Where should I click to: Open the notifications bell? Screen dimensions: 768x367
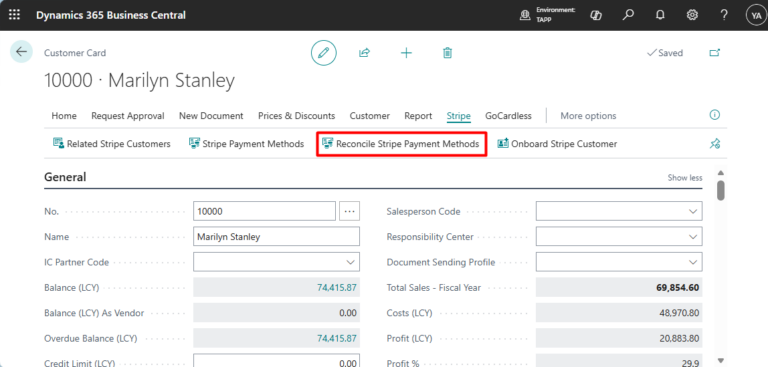[660, 15]
